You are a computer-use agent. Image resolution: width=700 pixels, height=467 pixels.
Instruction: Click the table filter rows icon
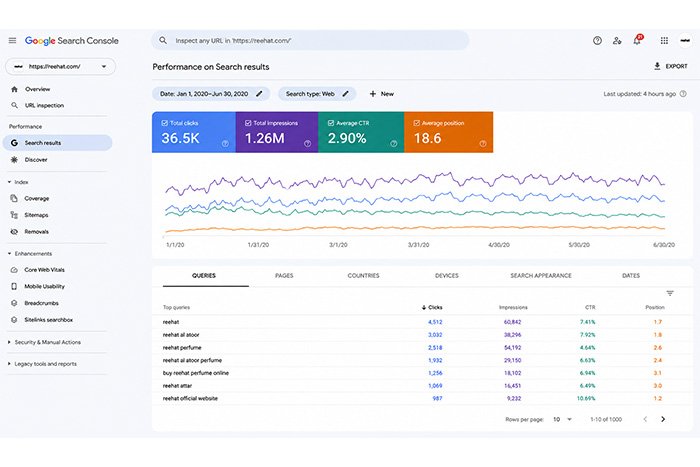point(670,293)
